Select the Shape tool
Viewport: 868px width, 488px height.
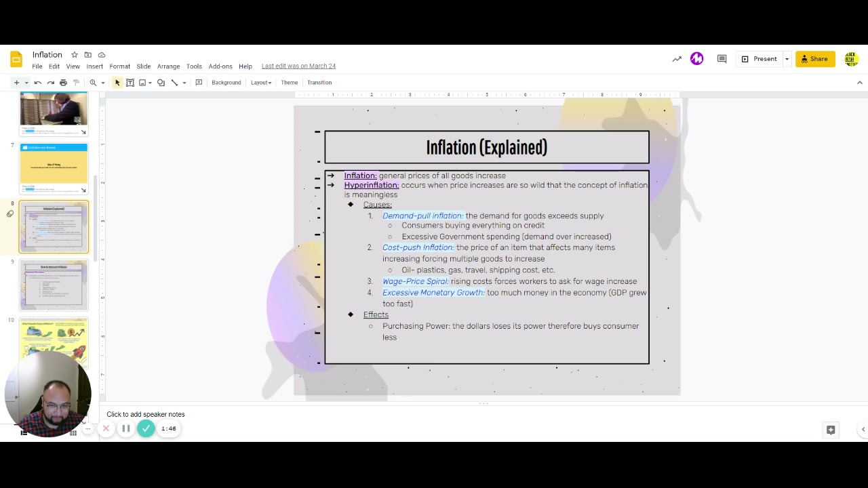[x=161, y=83]
